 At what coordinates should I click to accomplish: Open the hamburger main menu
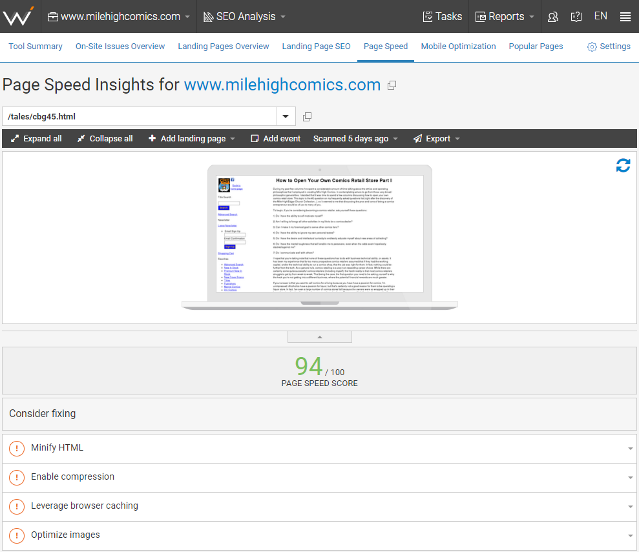point(625,17)
